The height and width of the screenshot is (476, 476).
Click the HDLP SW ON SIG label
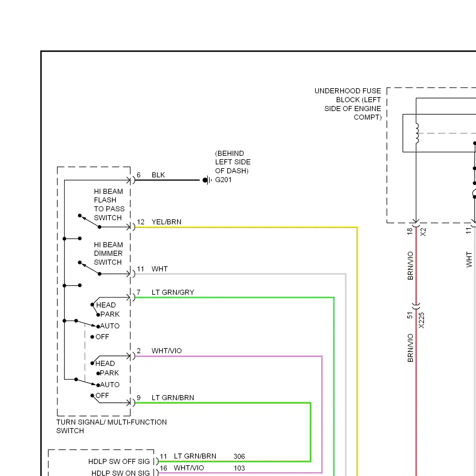[121, 473]
